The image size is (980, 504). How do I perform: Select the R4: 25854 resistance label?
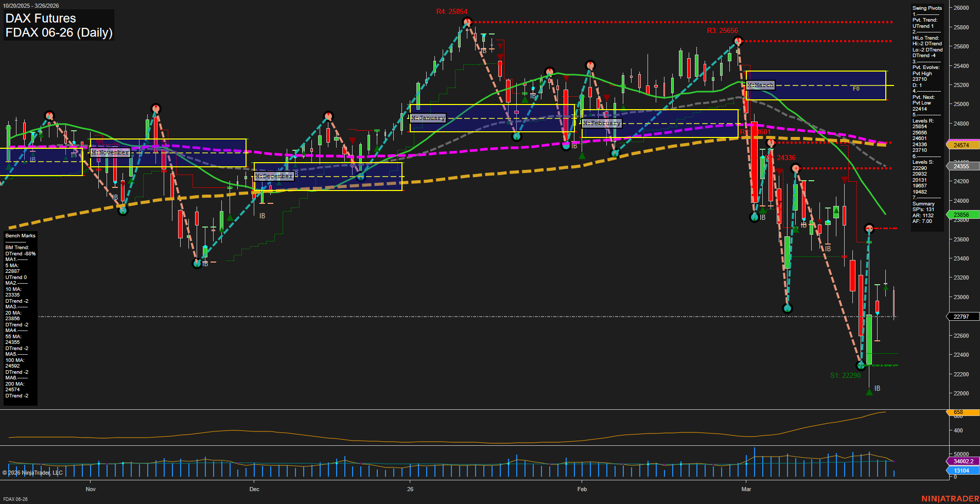pos(452,12)
